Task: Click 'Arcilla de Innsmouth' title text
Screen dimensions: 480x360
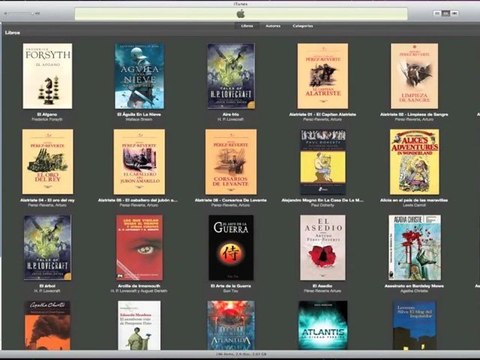Action: (139, 286)
